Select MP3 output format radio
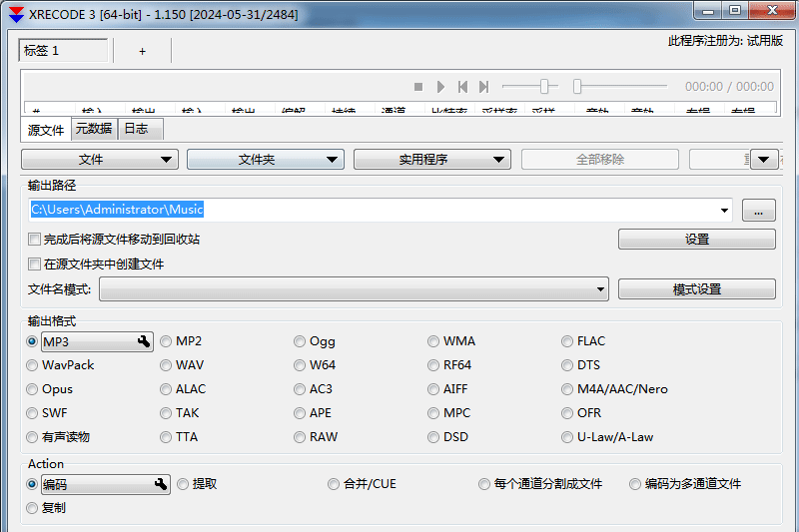This screenshot has height=532, width=799. click(32, 341)
